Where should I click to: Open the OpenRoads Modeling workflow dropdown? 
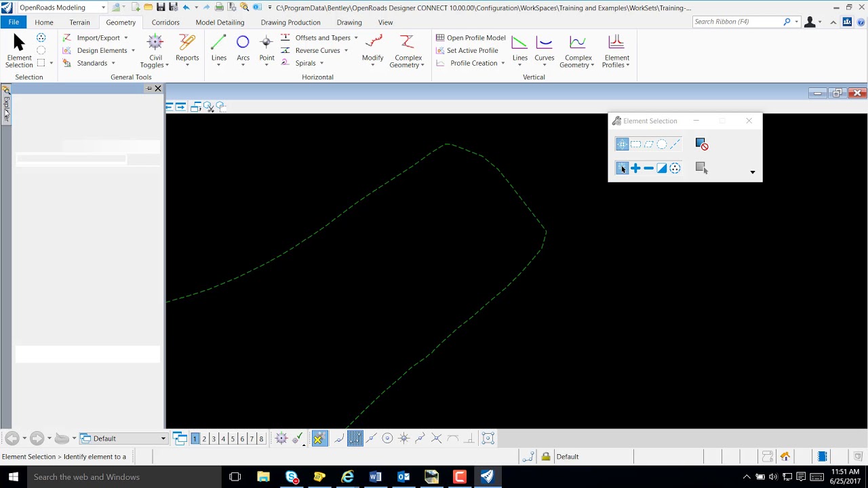point(103,7)
